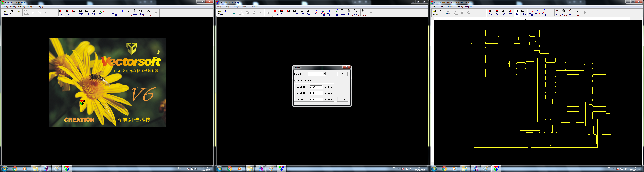Click G1 Speed input field
The image size is (644, 172).
(x=316, y=93)
